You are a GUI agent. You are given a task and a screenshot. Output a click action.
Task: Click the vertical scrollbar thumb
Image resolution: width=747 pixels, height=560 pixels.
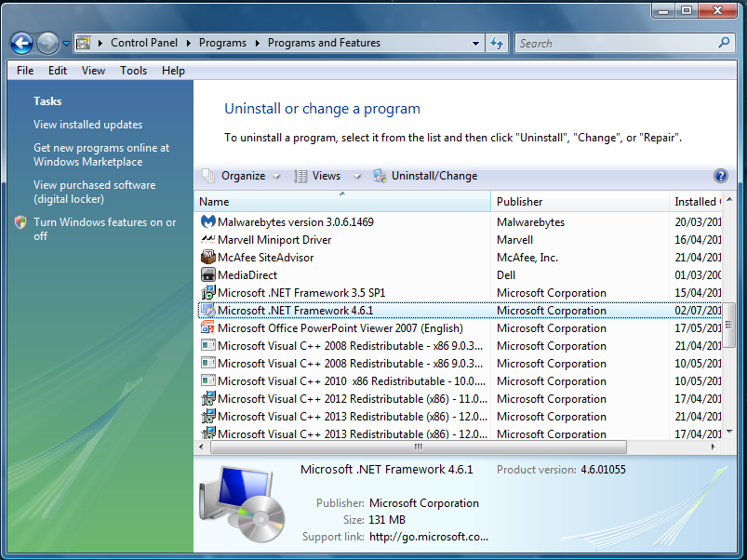(729, 326)
